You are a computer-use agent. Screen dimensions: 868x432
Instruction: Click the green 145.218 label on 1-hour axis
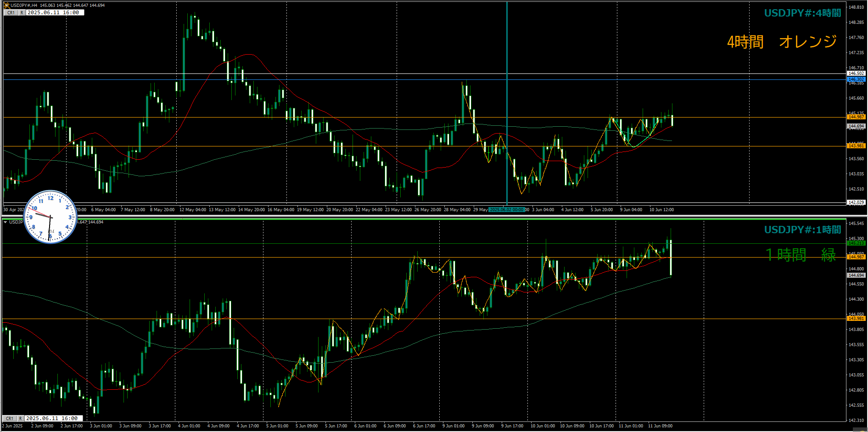click(x=856, y=243)
